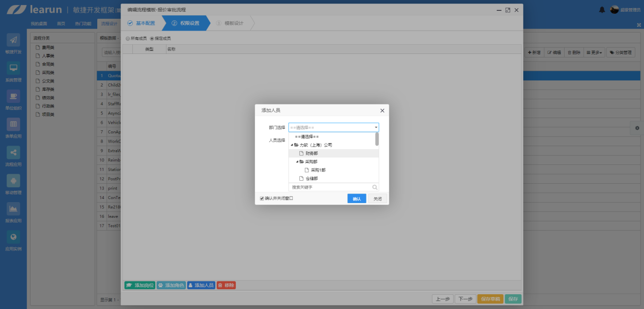Open the 部门选择 dropdown
The width and height of the screenshot is (644, 309).
pos(333,127)
